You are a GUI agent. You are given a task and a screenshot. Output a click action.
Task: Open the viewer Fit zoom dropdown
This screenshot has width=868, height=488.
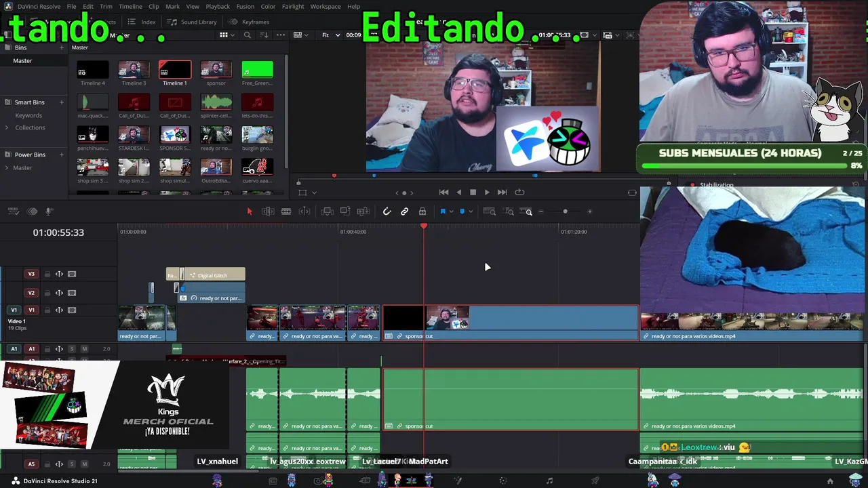(x=330, y=35)
